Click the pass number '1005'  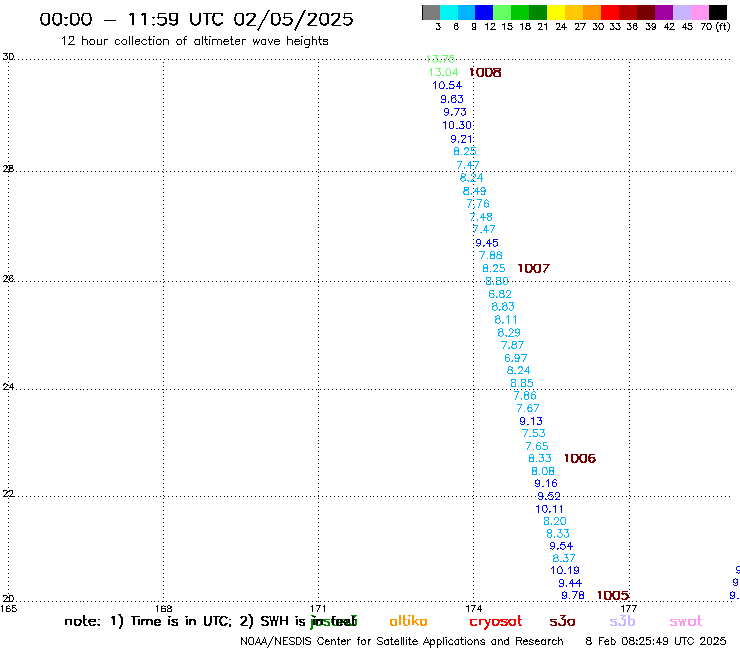(x=613, y=595)
